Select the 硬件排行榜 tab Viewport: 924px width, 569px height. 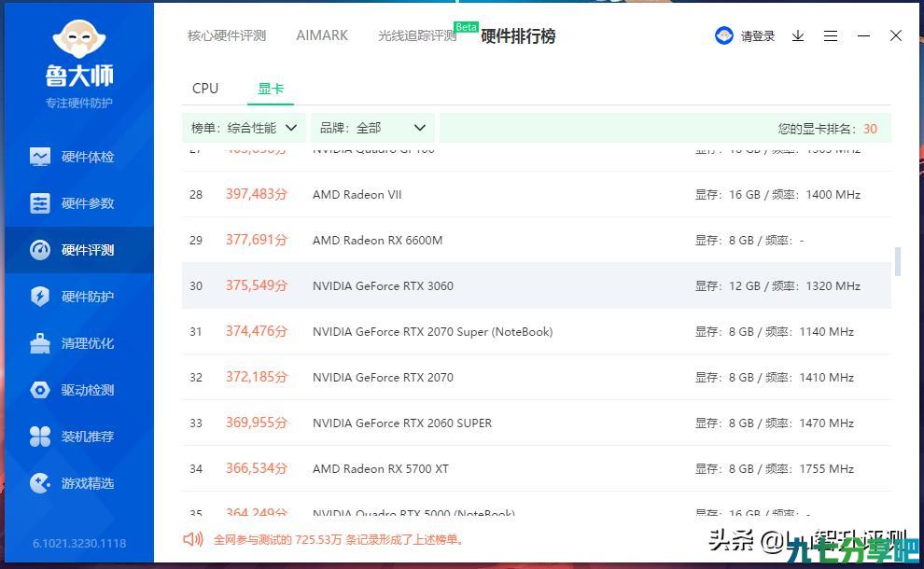pyautogui.click(x=518, y=36)
